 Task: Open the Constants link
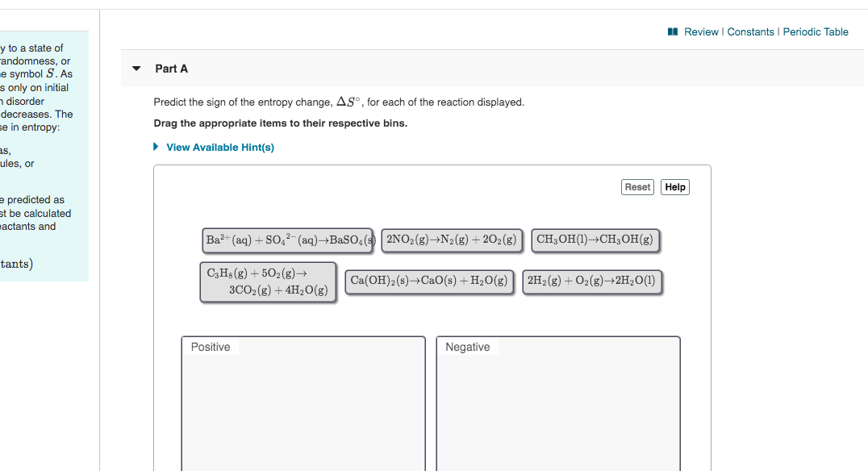[750, 32]
